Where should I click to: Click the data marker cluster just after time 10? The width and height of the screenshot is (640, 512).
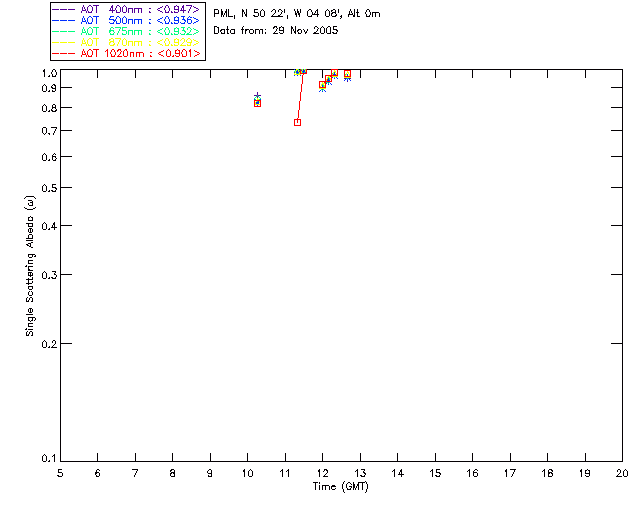pyautogui.click(x=258, y=100)
